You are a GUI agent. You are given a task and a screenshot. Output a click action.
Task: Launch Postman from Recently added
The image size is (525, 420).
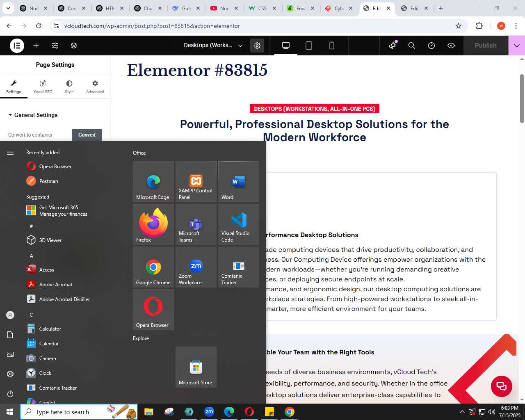(48, 181)
